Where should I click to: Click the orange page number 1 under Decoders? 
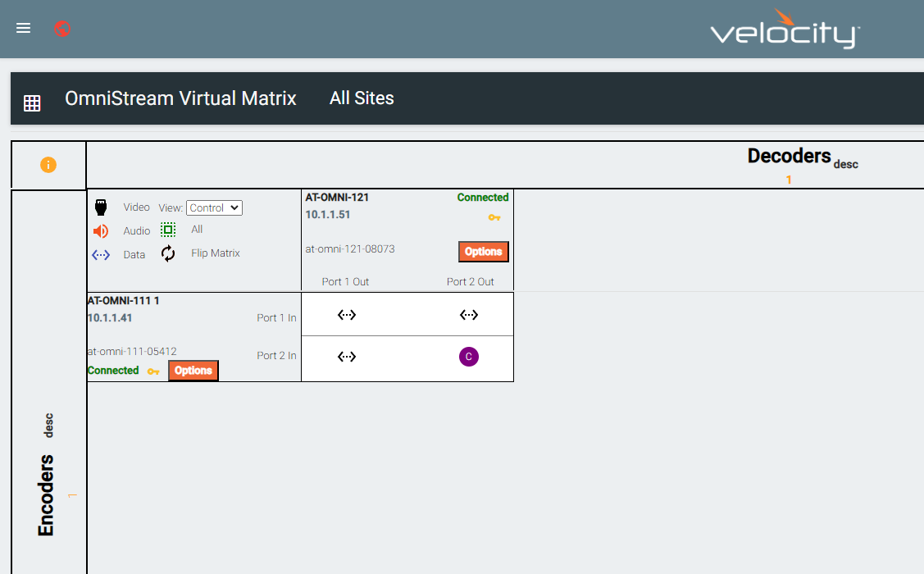click(789, 180)
